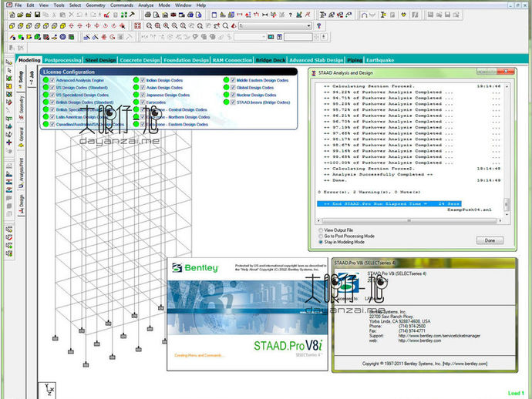Viewport: 532px width, 399px height.
Task: Click Done in STAAD Analysis and Design dialog
Action: pos(490,240)
